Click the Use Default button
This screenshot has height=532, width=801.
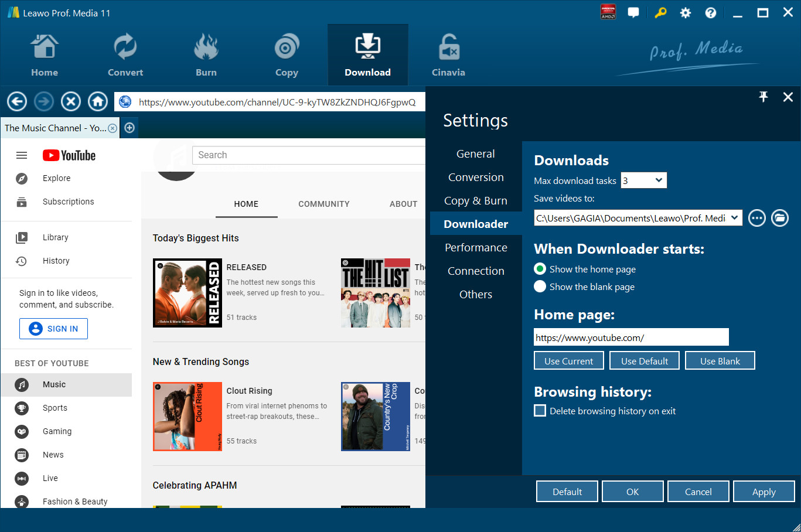pos(645,361)
